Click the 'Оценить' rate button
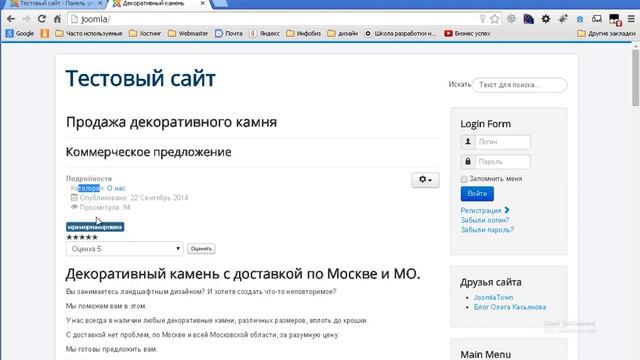Screen dimensions: 640x360 [x=201, y=249]
